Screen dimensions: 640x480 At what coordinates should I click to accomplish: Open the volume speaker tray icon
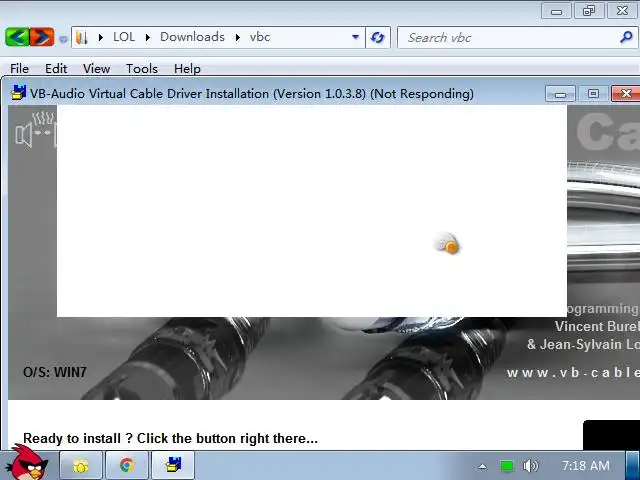point(531,466)
